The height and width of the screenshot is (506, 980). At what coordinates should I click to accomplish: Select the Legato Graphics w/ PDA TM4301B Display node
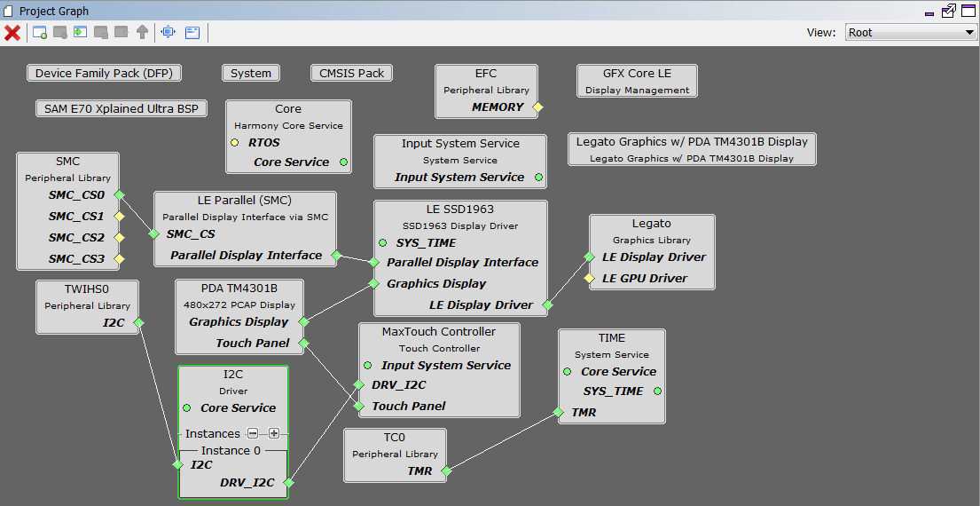point(692,149)
